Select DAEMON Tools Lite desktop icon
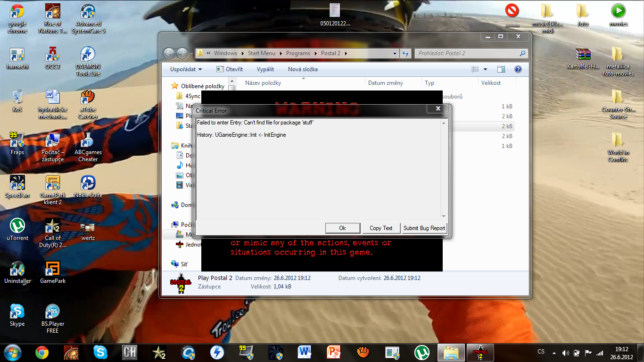The image size is (644, 362). coord(88,60)
